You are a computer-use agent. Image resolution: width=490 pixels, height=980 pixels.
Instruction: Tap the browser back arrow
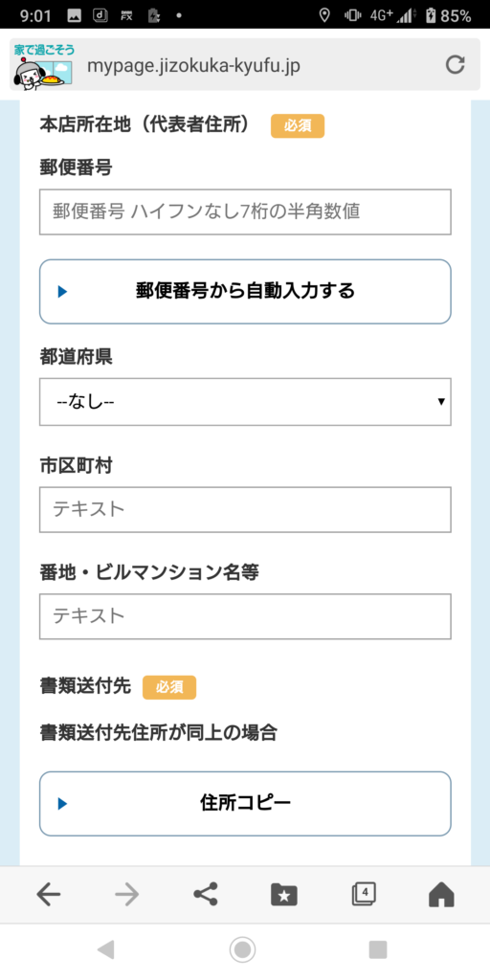pos(48,895)
